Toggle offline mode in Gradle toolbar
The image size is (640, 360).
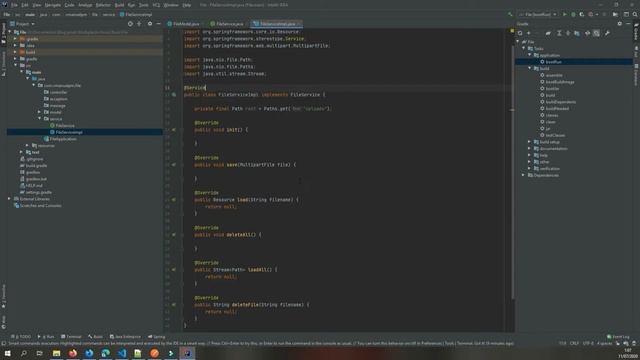pos(587,33)
